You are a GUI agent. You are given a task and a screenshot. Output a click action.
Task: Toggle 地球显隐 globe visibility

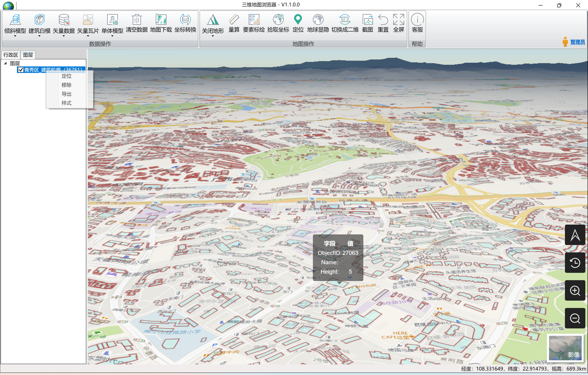[318, 20]
